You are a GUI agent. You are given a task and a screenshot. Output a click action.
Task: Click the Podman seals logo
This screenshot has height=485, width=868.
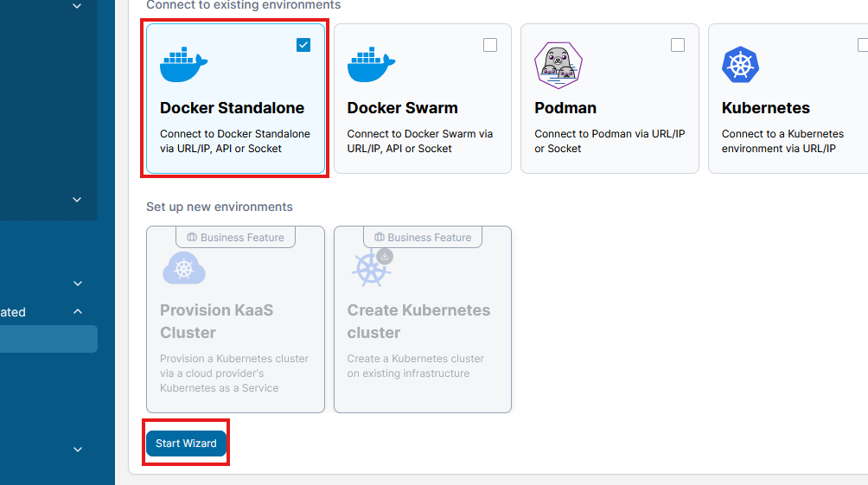click(558, 65)
